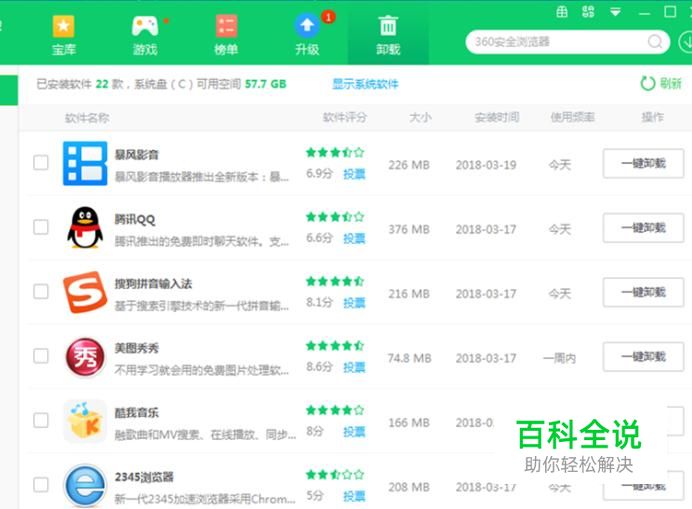Viewport: 692px width, 509px height.
Task: Click 投票 link for 酷我音乐
Action: pyautogui.click(x=354, y=432)
